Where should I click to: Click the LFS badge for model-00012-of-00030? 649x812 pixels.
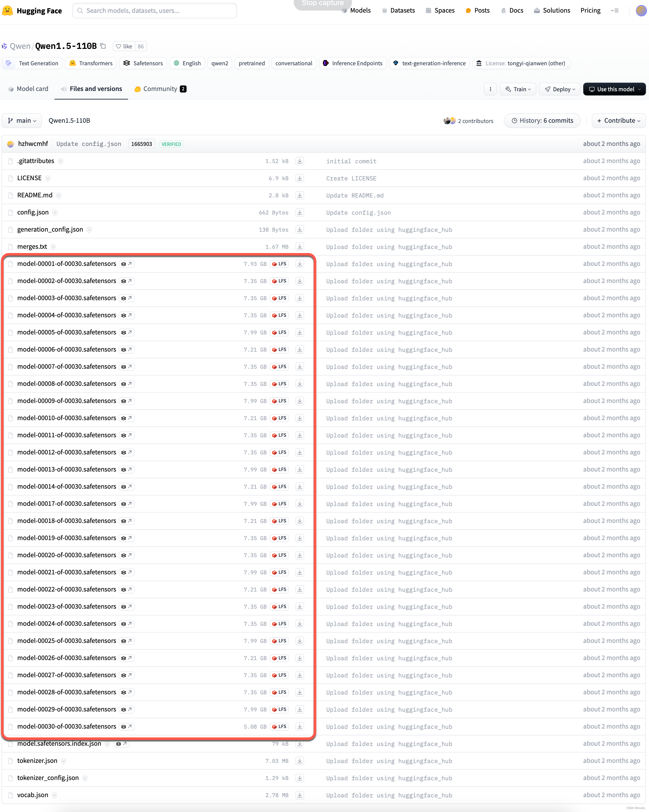click(279, 452)
